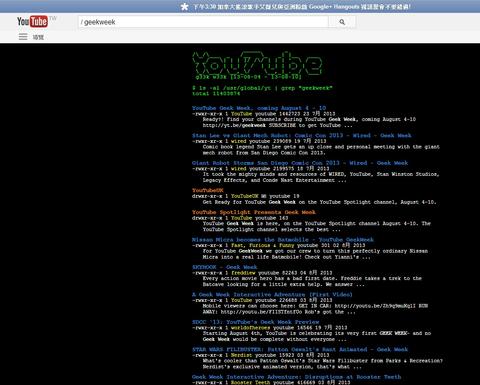Viewport: 480px width, 385px height.
Task: Click the star icon in top banner
Action: click(x=184, y=7)
